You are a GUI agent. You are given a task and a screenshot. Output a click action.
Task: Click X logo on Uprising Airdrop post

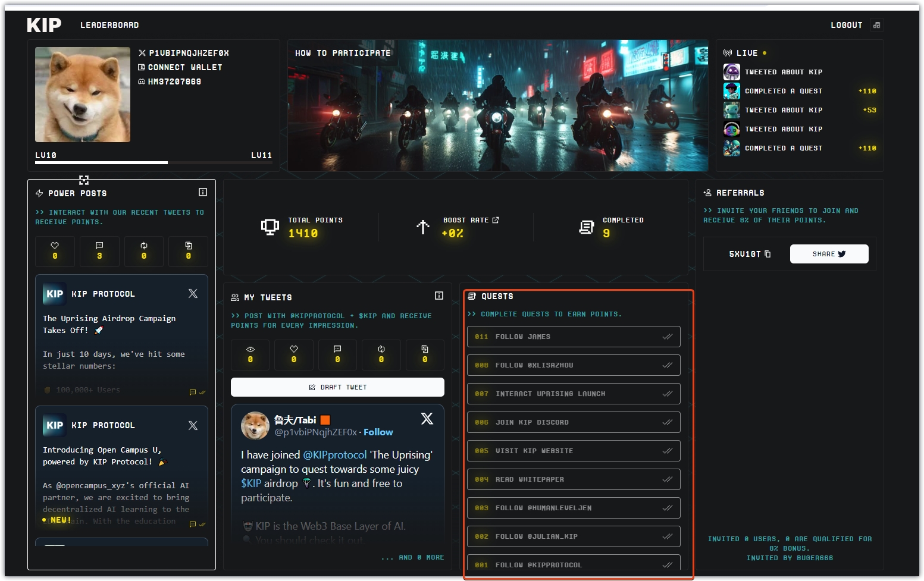(x=193, y=294)
